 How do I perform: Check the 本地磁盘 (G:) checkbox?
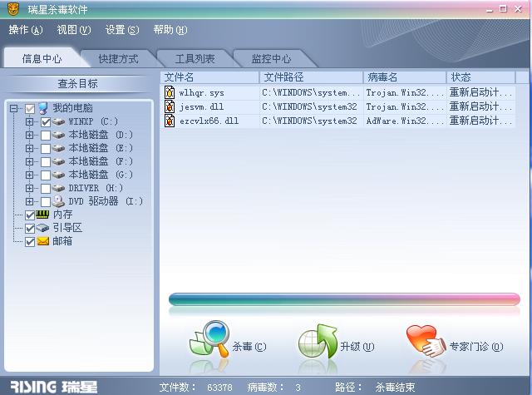[46, 175]
